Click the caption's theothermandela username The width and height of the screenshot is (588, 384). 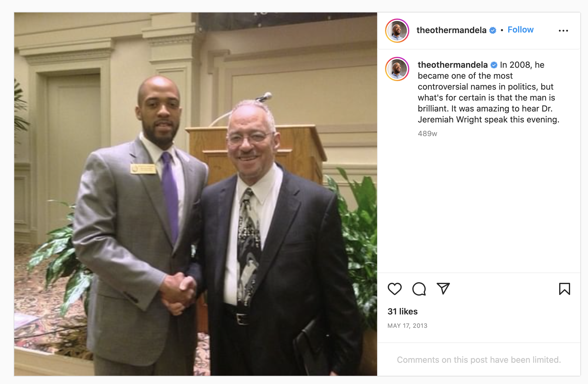pos(453,65)
